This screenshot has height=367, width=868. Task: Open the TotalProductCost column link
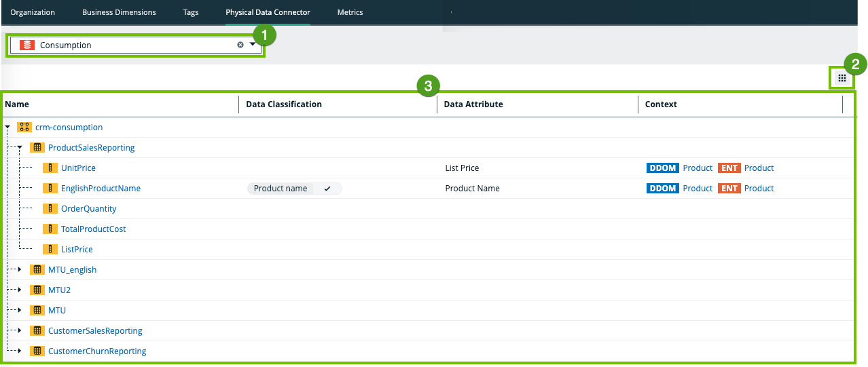(x=93, y=229)
